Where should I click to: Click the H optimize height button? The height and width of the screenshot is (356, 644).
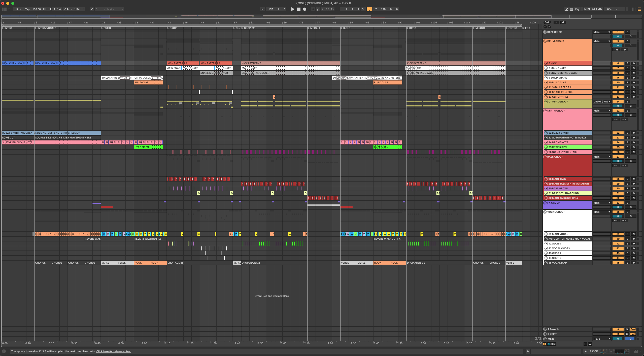[x=585, y=344]
